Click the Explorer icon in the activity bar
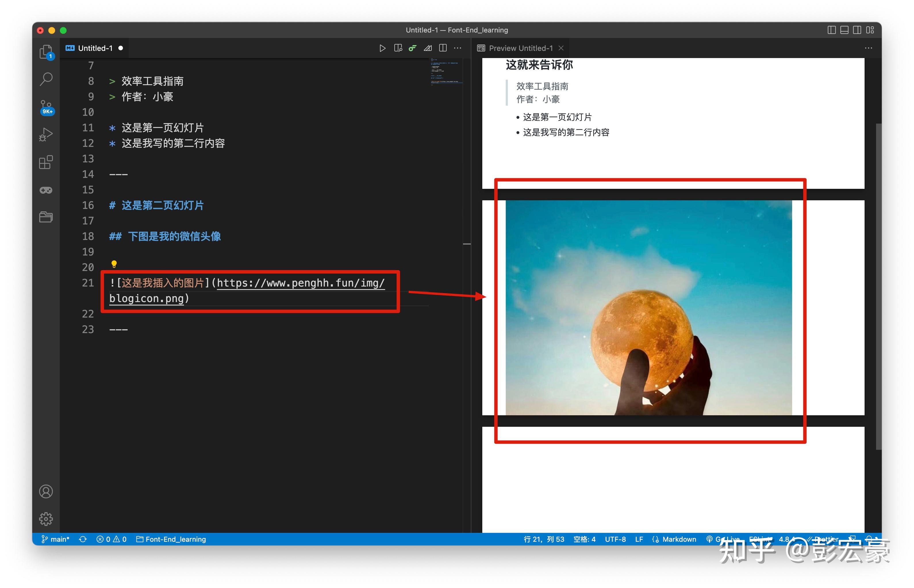This screenshot has width=914, height=588. [46, 52]
